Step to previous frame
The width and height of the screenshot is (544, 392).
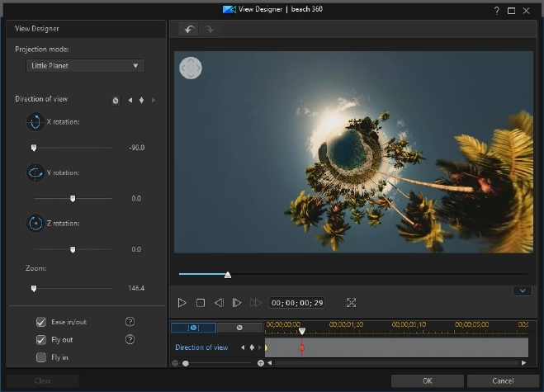pyautogui.click(x=219, y=303)
